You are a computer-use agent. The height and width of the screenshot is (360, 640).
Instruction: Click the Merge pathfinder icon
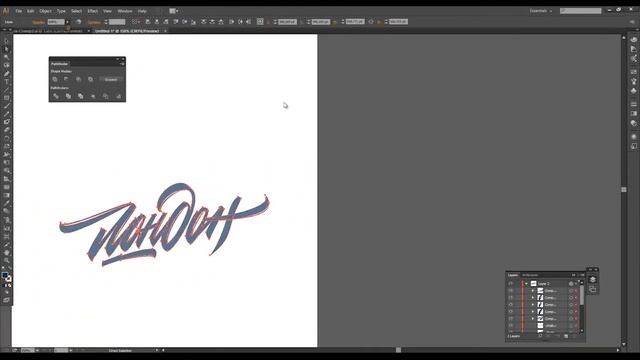tap(80, 96)
